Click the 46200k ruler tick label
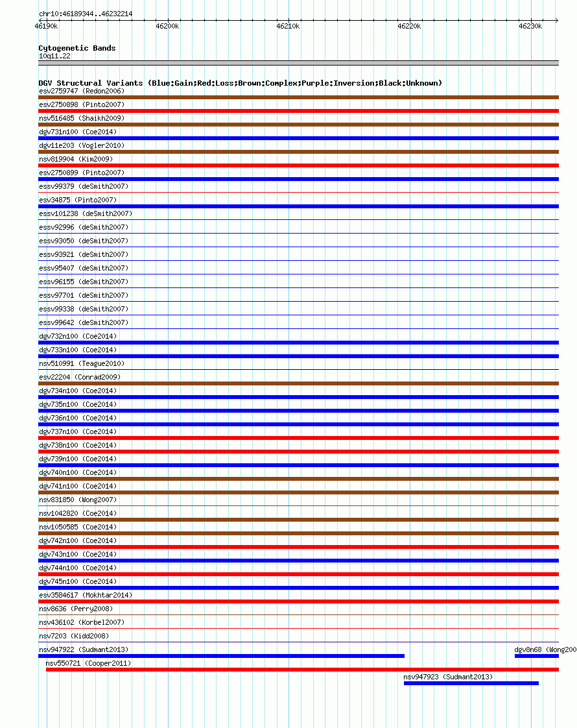577x728 pixels. click(167, 26)
